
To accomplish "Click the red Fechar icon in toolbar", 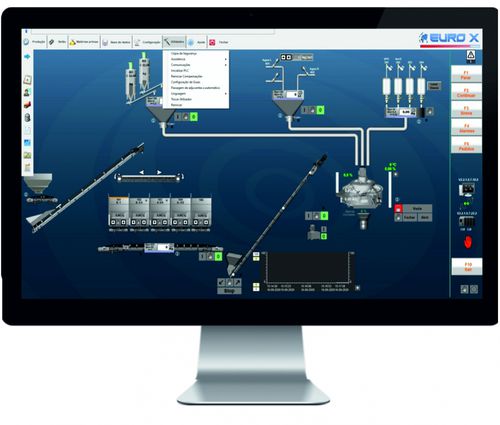I will [212, 42].
